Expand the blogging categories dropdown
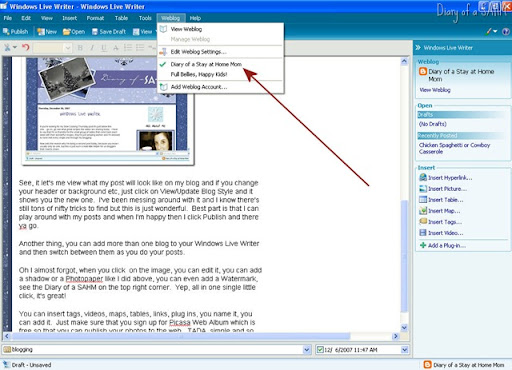 [307, 350]
